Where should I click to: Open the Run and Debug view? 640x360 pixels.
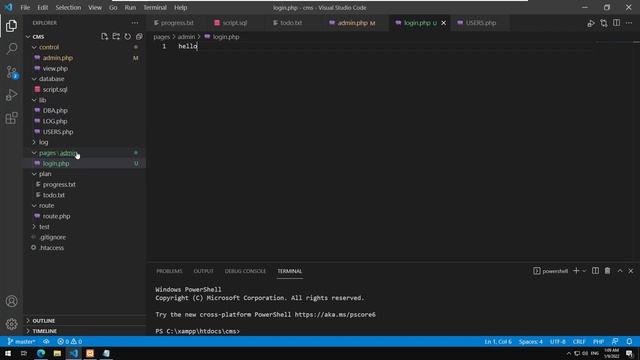click(x=11, y=95)
